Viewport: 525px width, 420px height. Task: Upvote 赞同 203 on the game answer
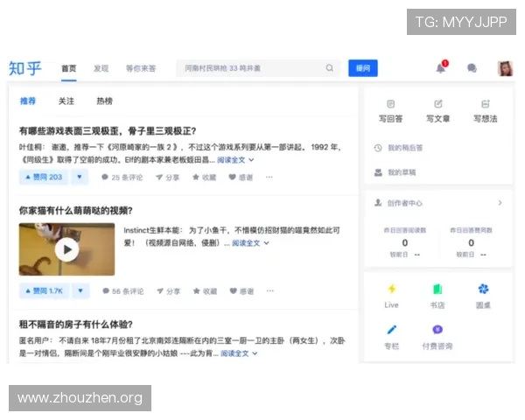(44, 177)
